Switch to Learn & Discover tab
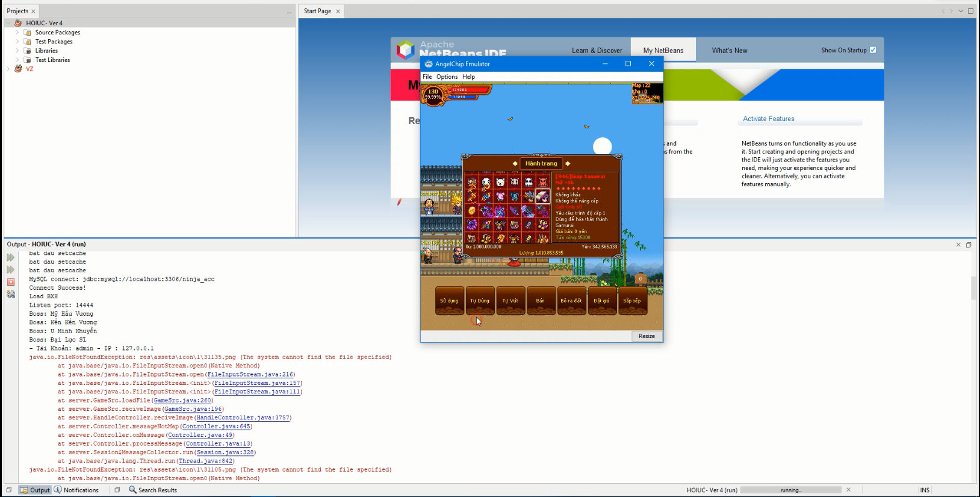Screen dimensions: 980x497 click(x=597, y=51)
